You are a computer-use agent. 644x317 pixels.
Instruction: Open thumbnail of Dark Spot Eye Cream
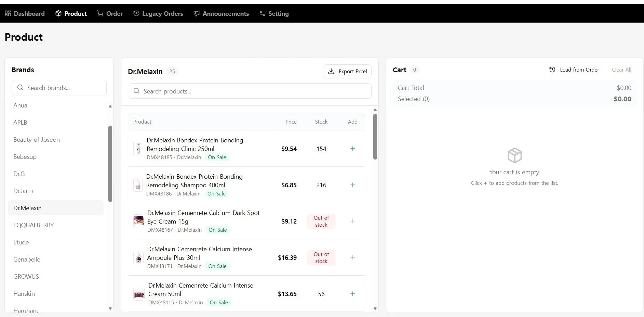[x=138, y=221]
